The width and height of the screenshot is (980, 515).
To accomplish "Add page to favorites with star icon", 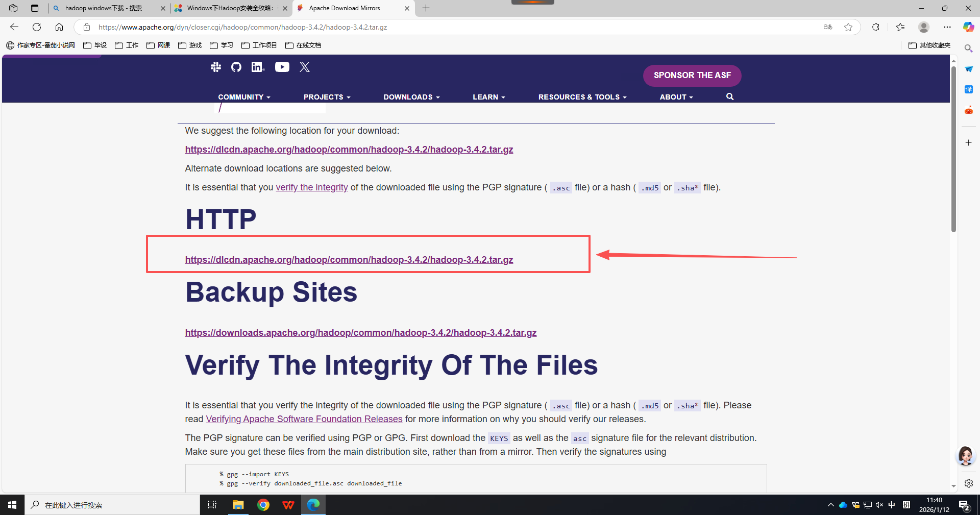I will point(848,27).
